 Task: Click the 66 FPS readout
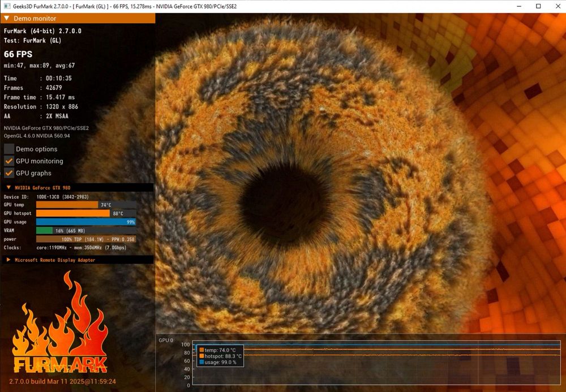tap(18, 54)
